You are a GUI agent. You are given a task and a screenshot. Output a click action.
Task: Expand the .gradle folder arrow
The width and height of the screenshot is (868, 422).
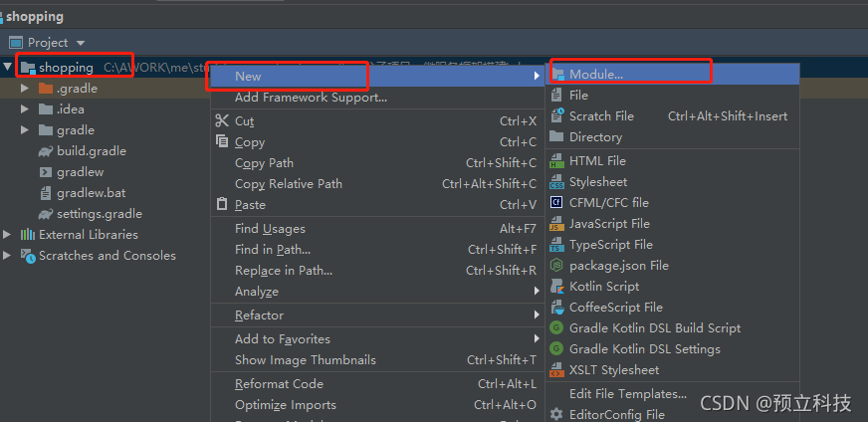[24, 88]
